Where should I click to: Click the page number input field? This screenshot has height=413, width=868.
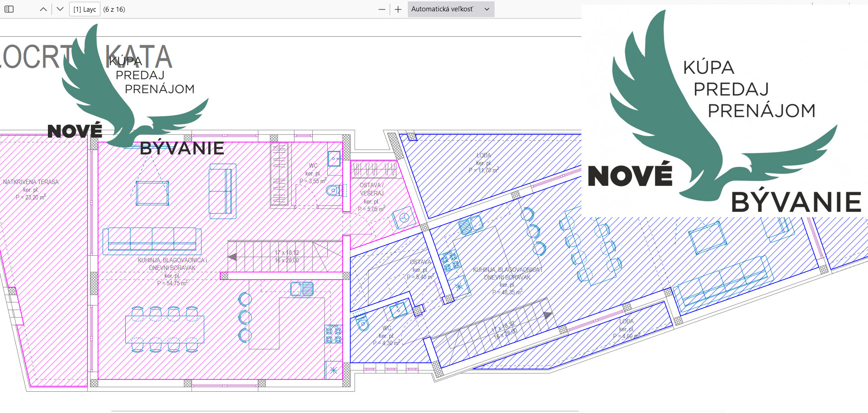(x=85, y=9)
